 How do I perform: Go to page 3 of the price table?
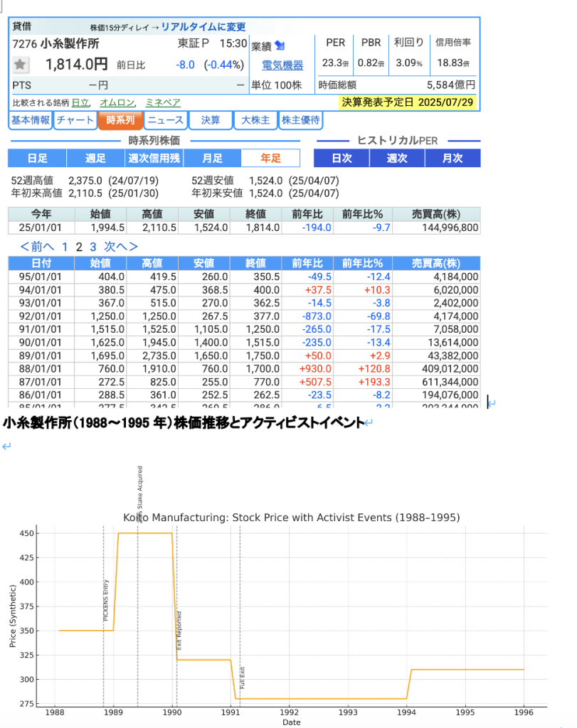click(92, 247)
